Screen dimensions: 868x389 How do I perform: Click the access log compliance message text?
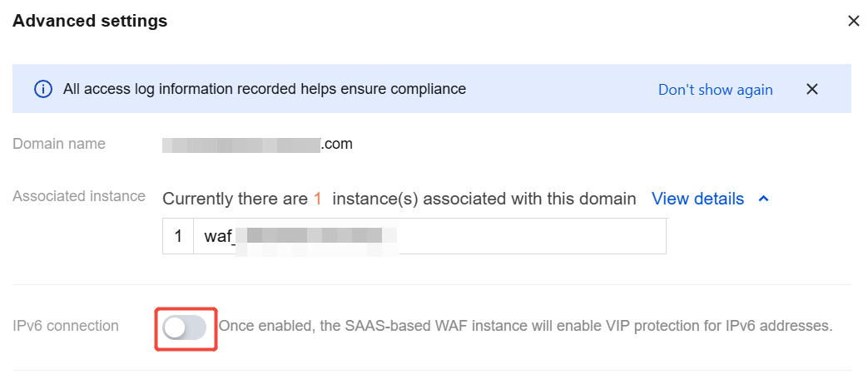(x=264, y=89)
